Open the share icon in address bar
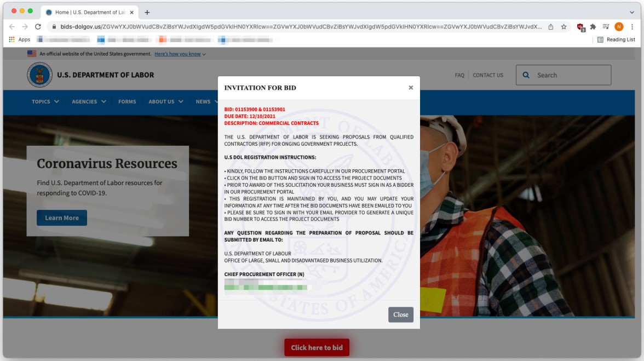 (551, 27)
